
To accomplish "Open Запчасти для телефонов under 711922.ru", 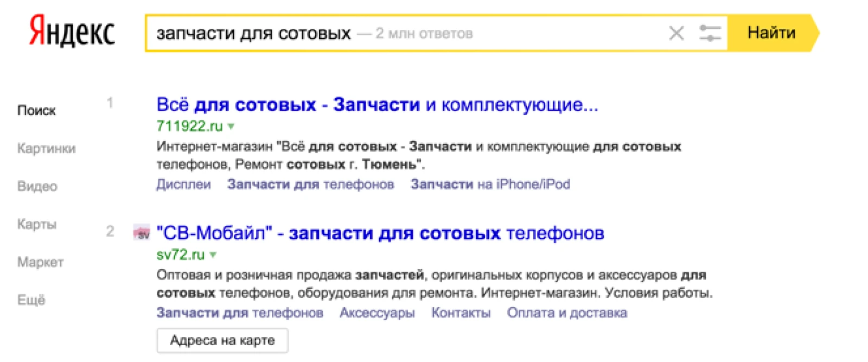I will [x=311, y=185].
